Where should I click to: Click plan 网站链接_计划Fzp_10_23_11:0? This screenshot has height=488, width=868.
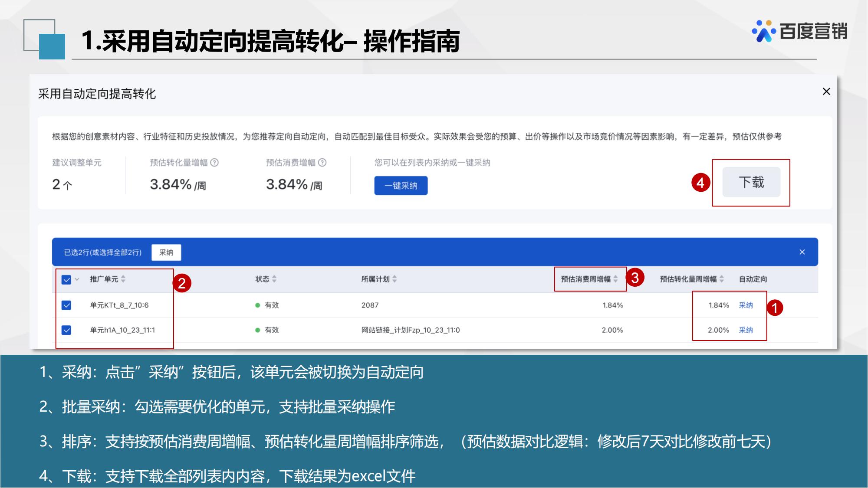point(411,330)
